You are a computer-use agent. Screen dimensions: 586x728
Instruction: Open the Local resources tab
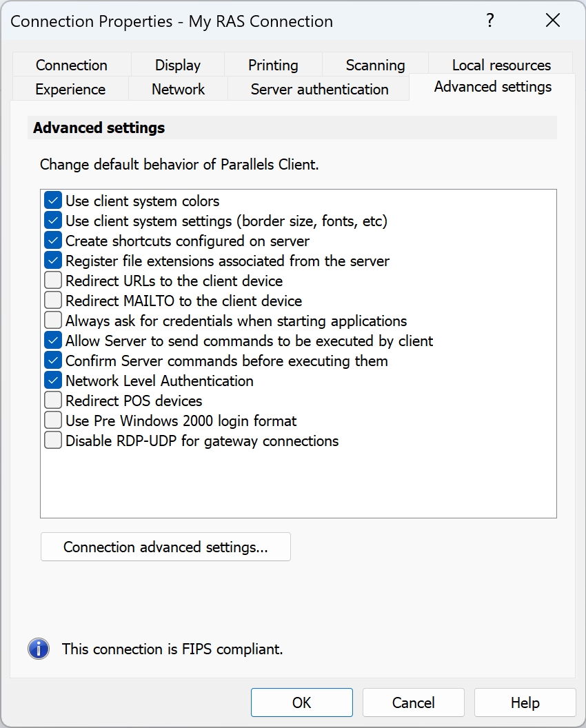501,65
